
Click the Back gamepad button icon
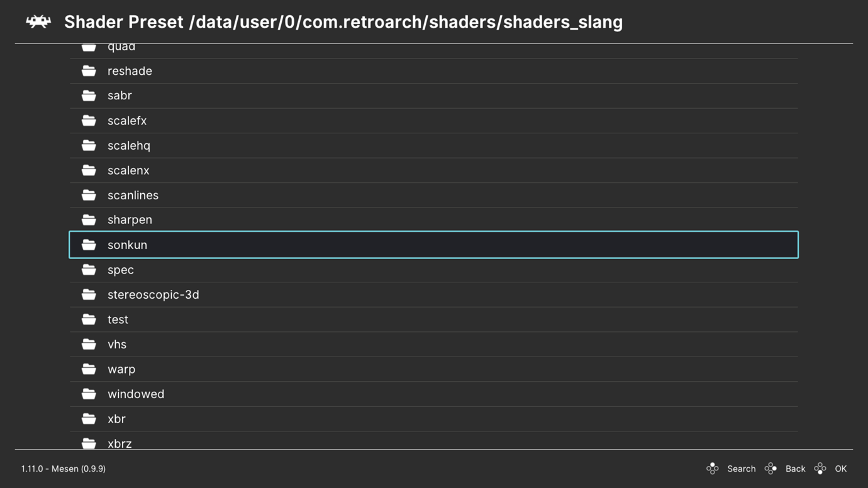771,469
